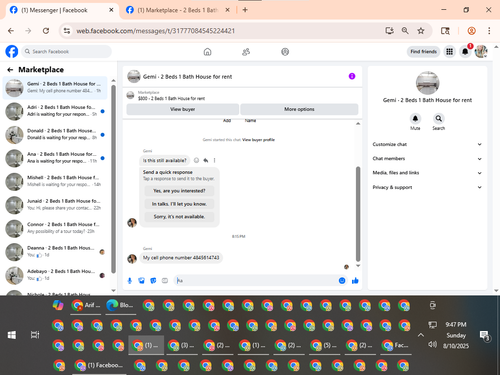Open Deanna conversation in chat list
500x375 pixels.
point(55,252)
